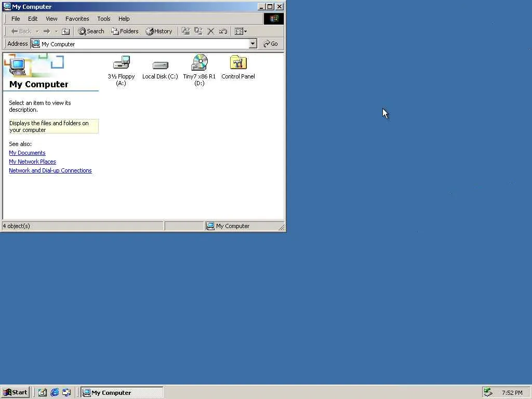Expand the Address bar dropdown

[x=253, y=44]
